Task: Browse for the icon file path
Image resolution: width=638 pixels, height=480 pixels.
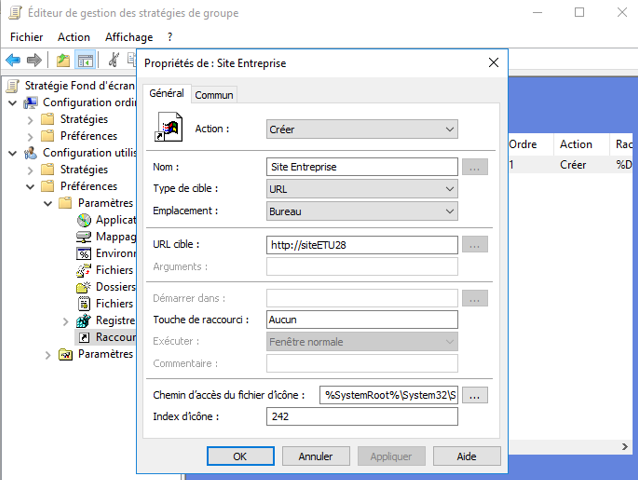Action: [x=474, y=395]
